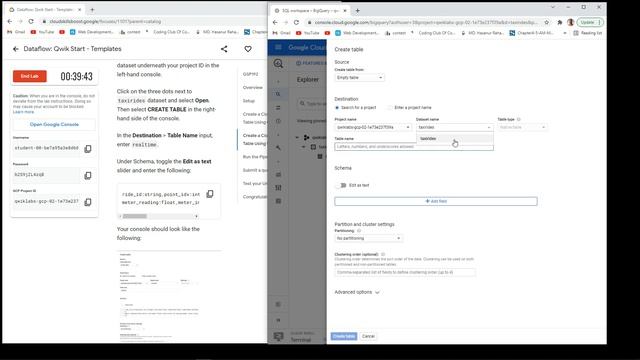The width and height of the screenshot is (640, 360).
Task: Open new tab in the Qwiklabs browser window
Action: point(92,9)
